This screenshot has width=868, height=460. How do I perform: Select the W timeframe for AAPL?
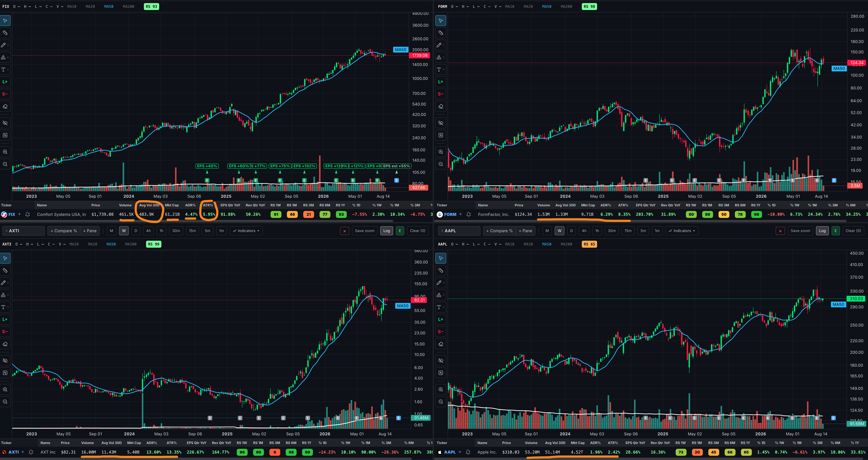tap(559, 231)
